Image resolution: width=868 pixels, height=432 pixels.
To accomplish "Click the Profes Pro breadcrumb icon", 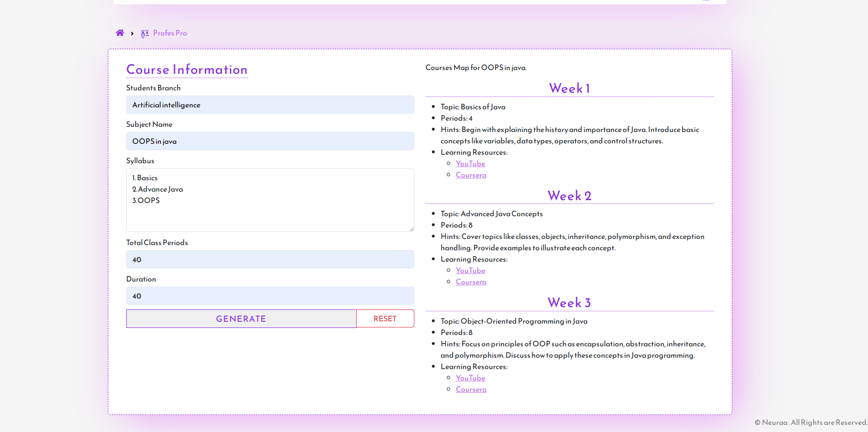I will (145, 33).
